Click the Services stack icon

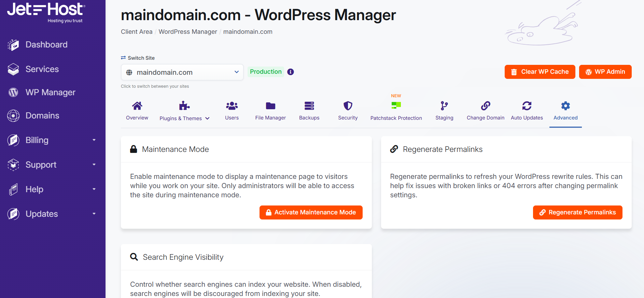[13, 69]
